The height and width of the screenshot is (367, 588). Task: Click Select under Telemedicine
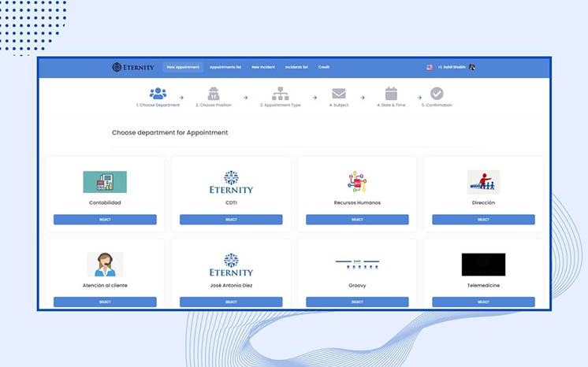coord(483,302)
